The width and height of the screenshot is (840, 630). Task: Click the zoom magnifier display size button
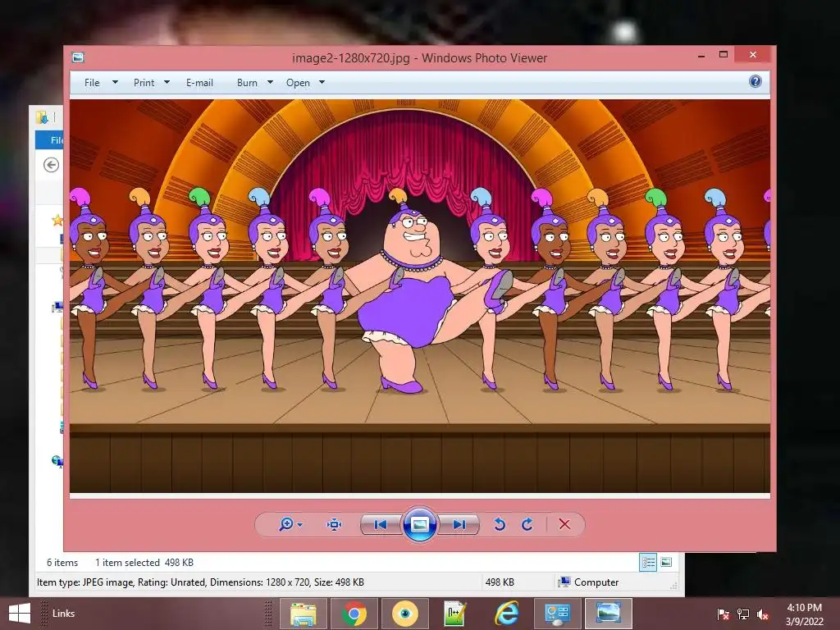click(x=286, y=524)
